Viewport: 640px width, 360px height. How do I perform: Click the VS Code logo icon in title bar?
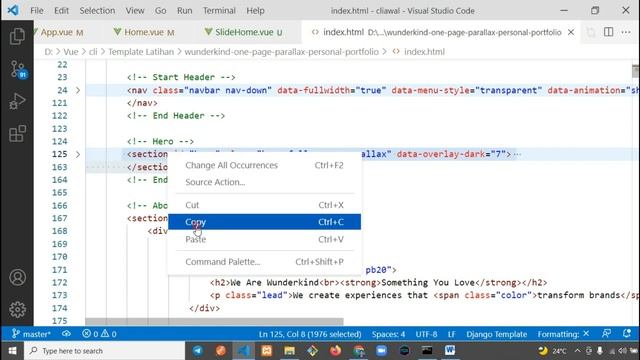click(x=13, y=10)
